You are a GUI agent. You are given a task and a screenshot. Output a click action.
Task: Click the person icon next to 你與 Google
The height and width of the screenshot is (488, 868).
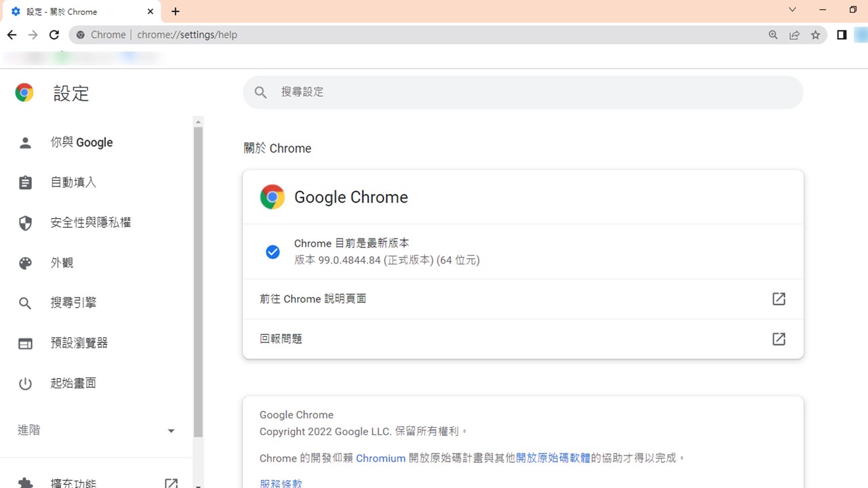click(25, 142)
